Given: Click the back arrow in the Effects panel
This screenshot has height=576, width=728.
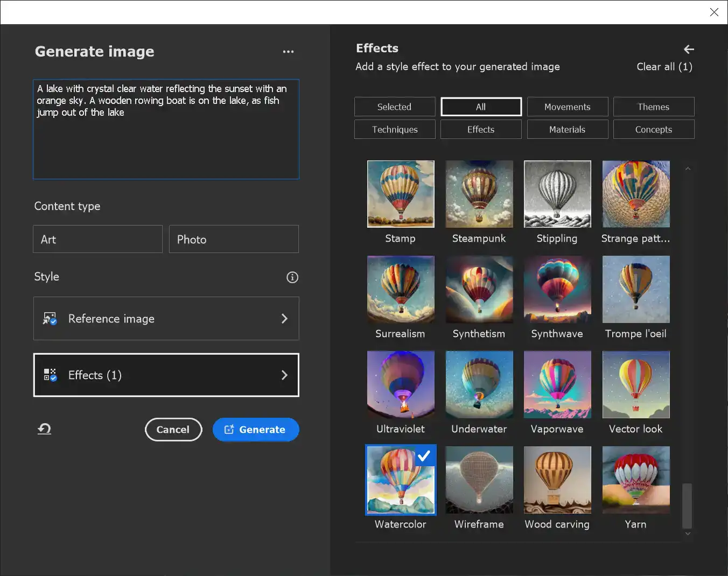Looking at the screenshot, I should pos(689,49).
